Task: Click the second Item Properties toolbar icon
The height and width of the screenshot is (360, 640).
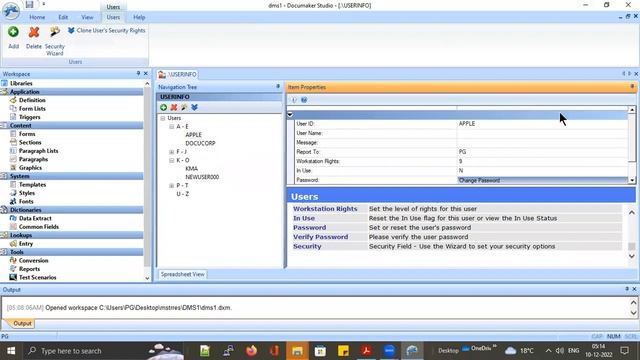Action: pos(304,100)
